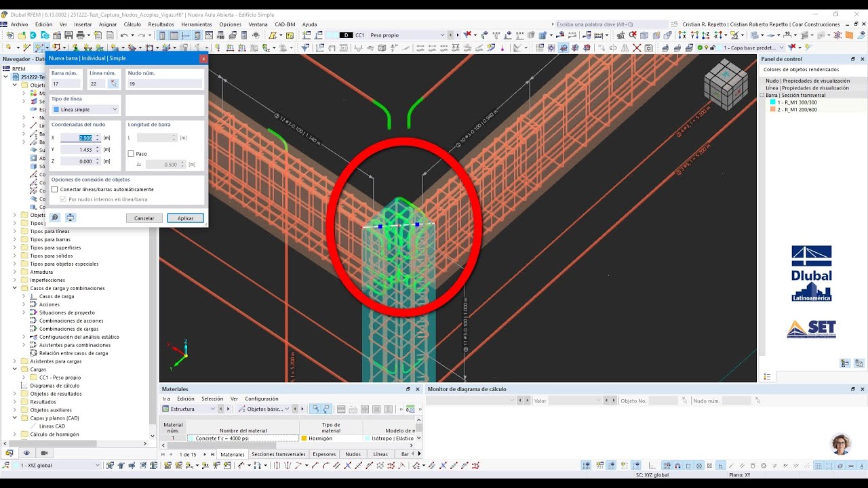Viewport: 868px width, 488px height.
Task: Select the Líneas CAD tree item
Action: click(52, 426)
